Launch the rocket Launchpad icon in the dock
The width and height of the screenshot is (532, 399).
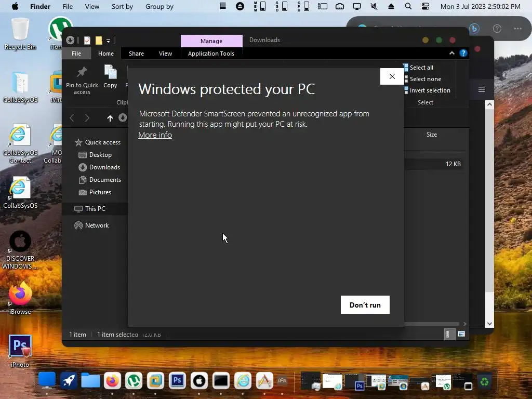tap(69, 380)
